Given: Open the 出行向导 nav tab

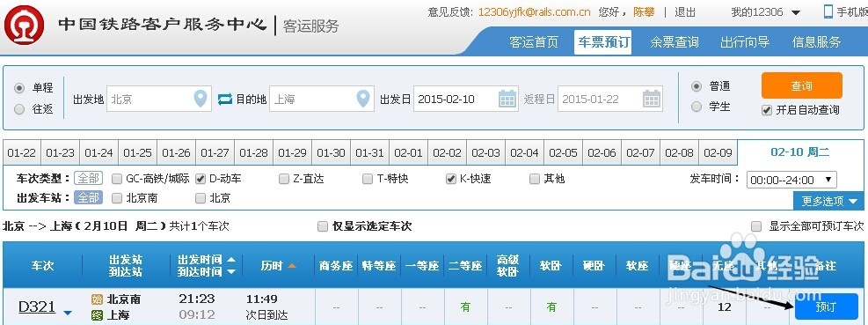Looking at the screenshot, I should [x=745, y=42].
